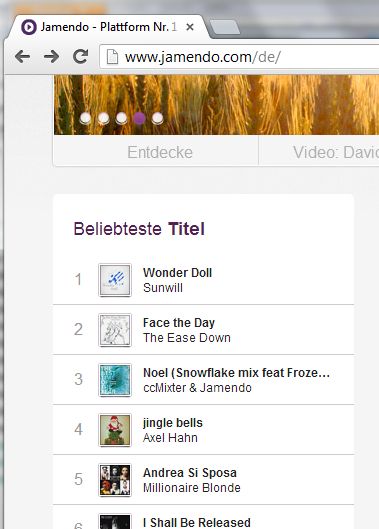Select the fifth carousel slide dot
The width and height of the screenshot is (379, 529).
[157, 118]
